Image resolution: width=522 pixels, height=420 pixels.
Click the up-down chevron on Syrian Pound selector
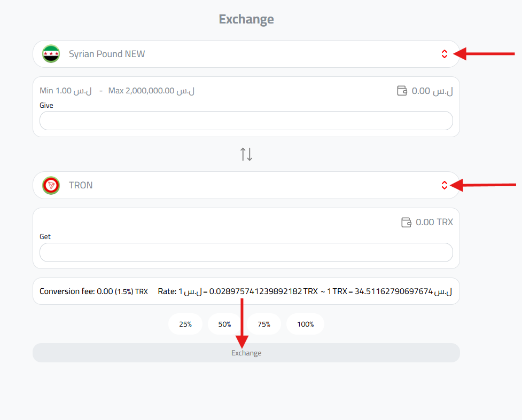tap(445, 54)
